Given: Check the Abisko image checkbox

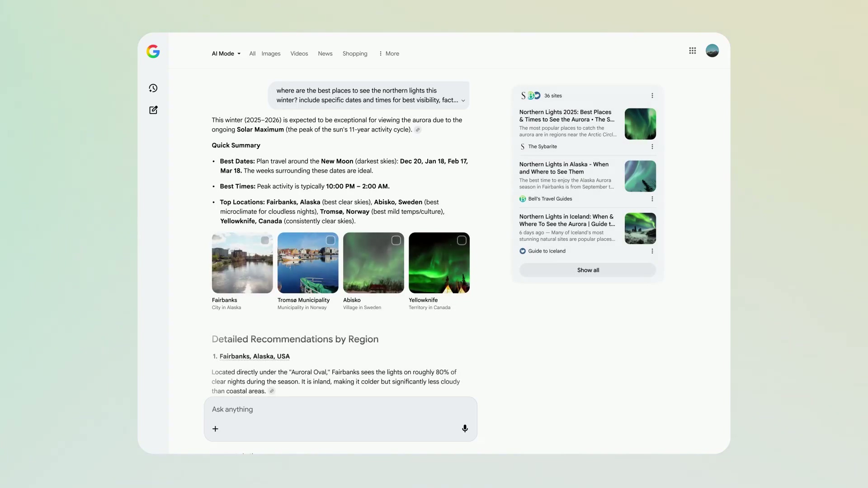Looking at the screenshot, I should 396,240.
